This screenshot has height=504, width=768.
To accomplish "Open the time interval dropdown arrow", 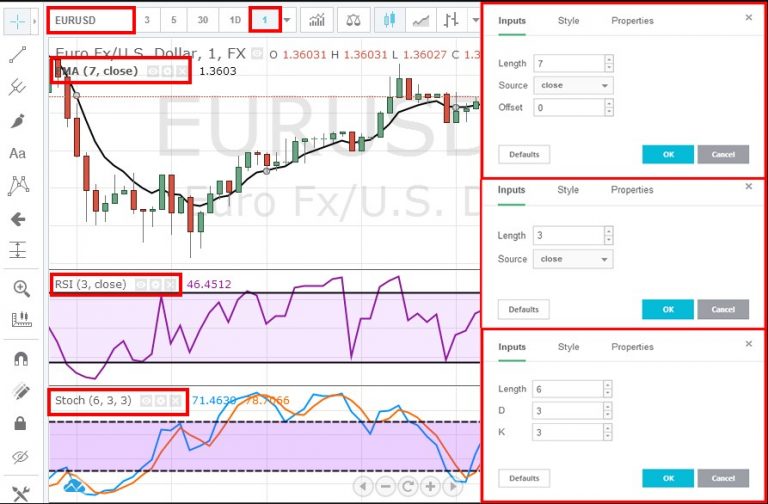I will (287, 20).
